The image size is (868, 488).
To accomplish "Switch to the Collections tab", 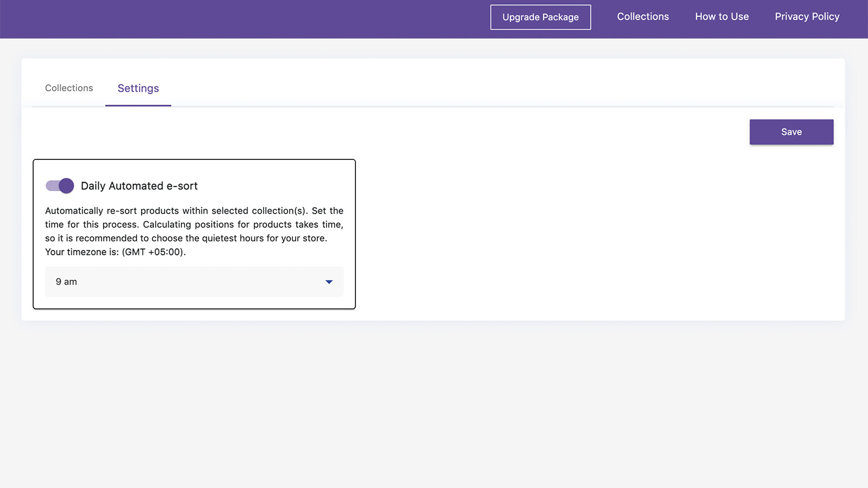I will pos(69,88).
